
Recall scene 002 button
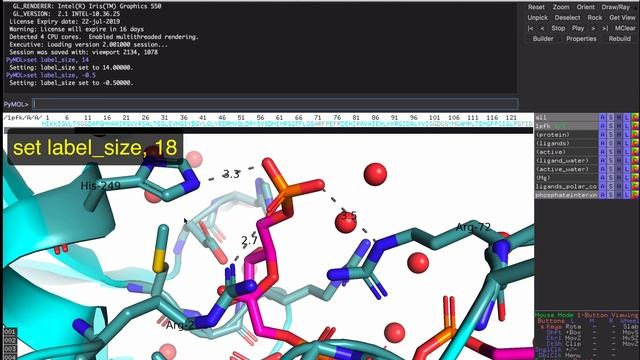(x=10, y=340)
